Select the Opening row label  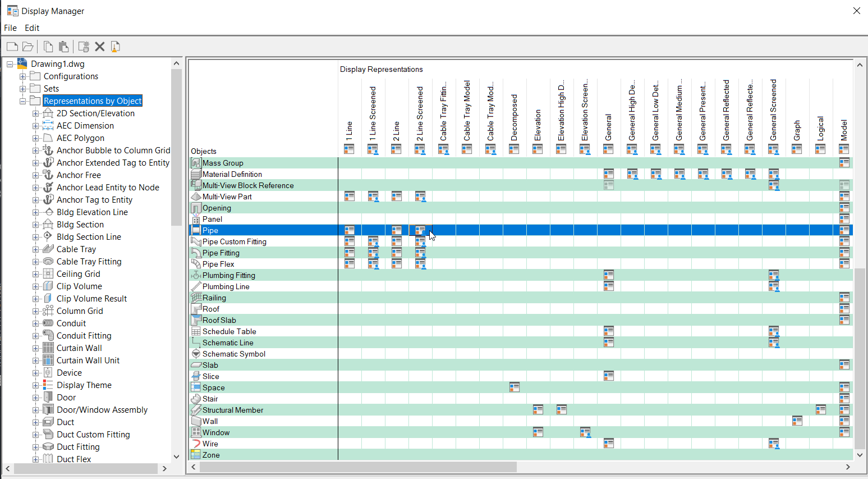[x=217, y=208]
